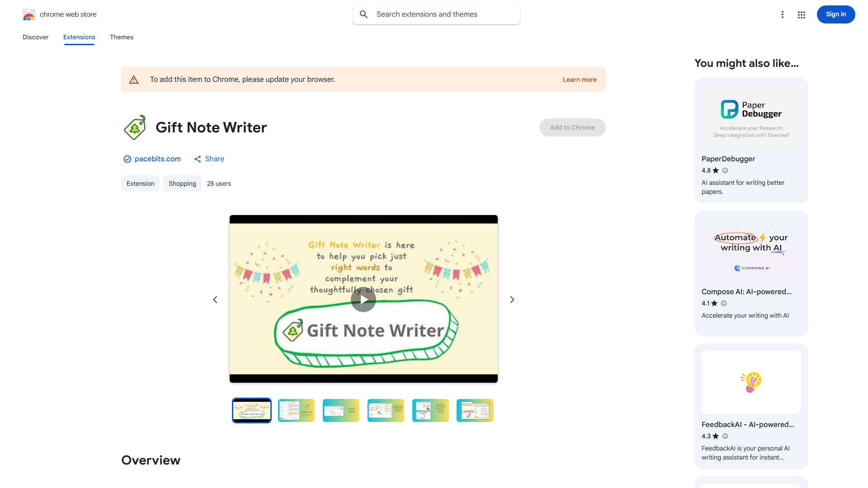Click the info icon next to PaperDebugger rating
This screenshot has height=488, width=868.
[725, 170]
